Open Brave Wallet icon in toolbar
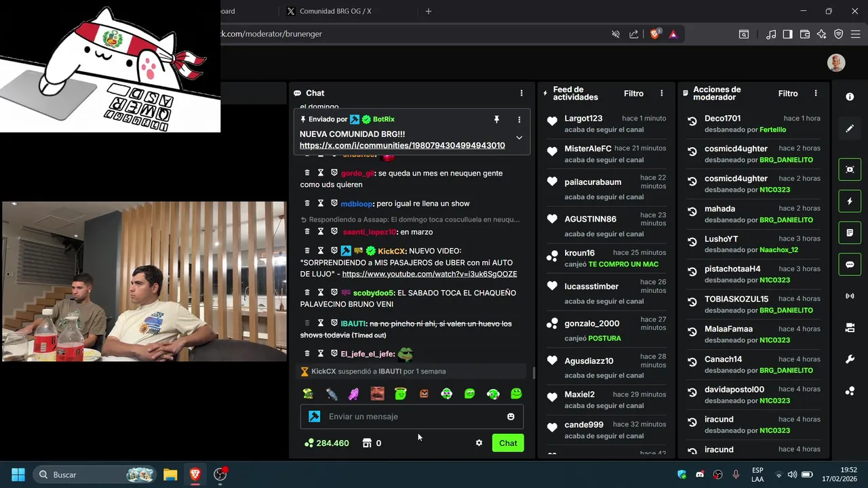This screenshot has width=868, height=488. point(805,34)
